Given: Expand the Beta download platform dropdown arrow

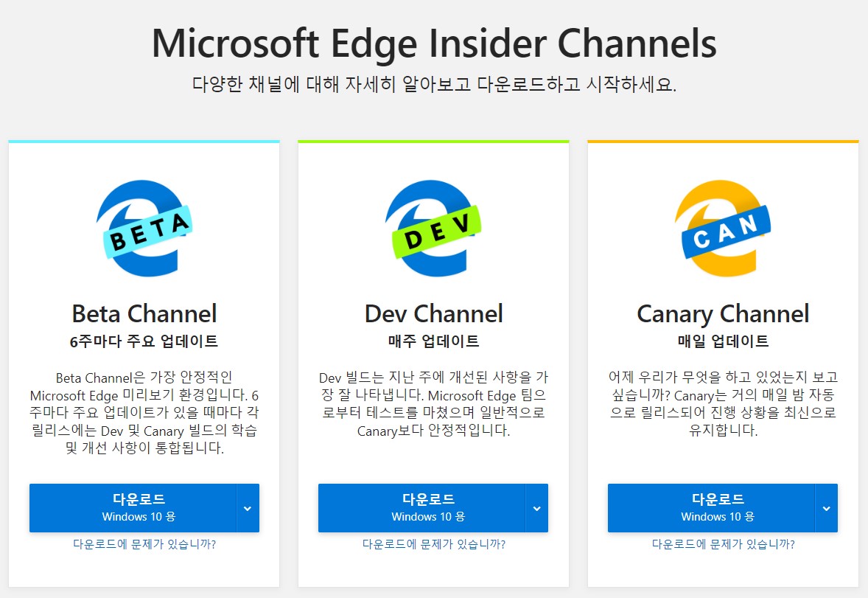Looking at the screenshot, I should coord(248,508).
